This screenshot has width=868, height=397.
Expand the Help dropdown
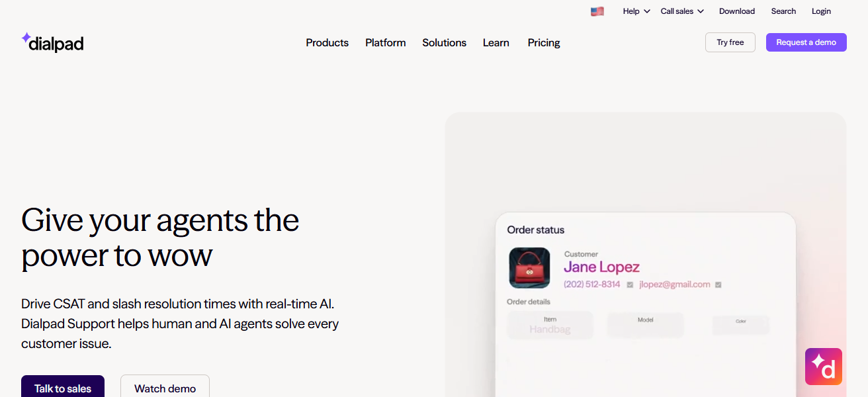tap(636, 11)
